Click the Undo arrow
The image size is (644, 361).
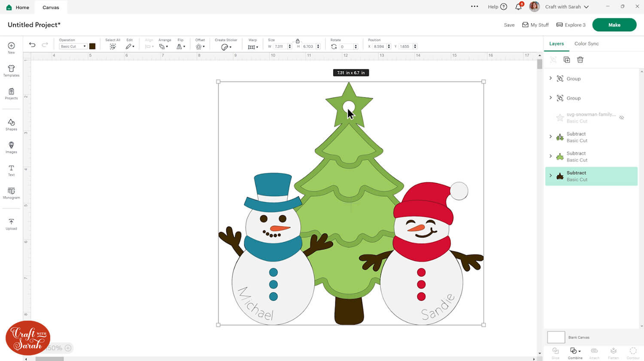coord(32,45)
